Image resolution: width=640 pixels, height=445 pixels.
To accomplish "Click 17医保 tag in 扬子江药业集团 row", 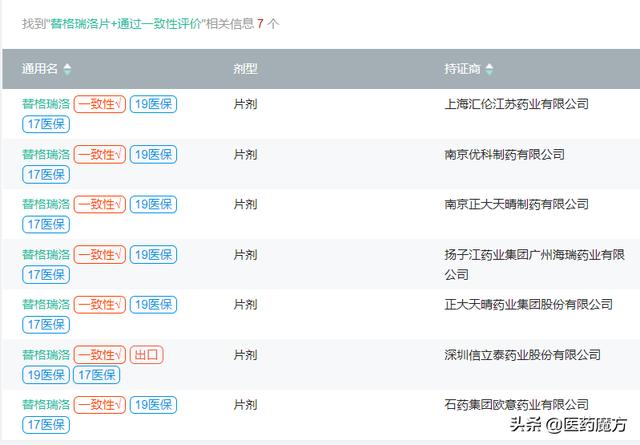I will (46, 275).
